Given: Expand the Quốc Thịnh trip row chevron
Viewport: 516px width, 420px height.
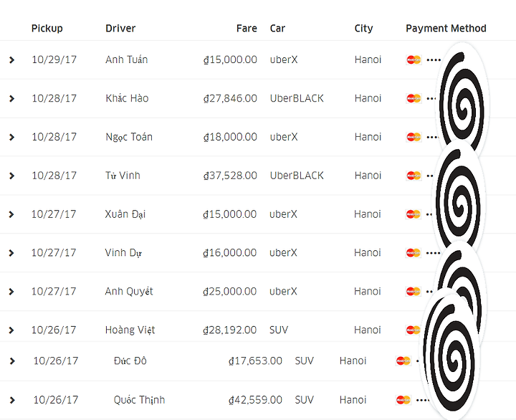Looking at the screenshot, I should [x=12, y=400].
